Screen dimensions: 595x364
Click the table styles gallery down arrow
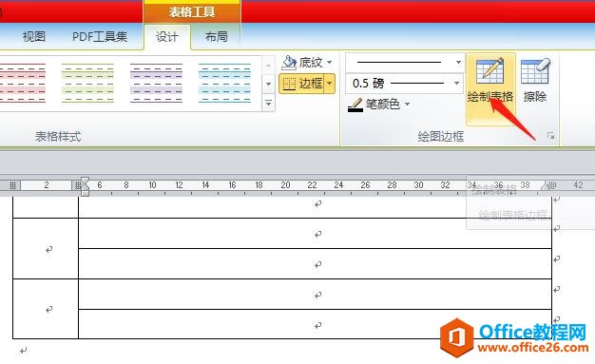[268, 84]
